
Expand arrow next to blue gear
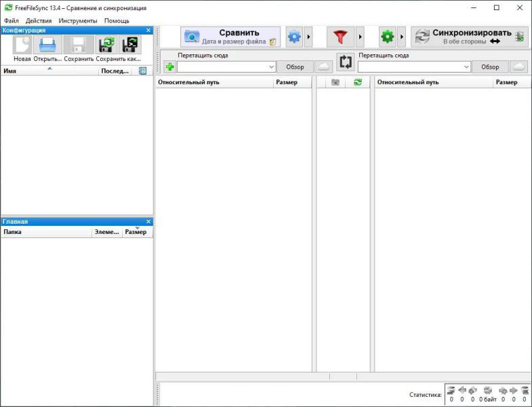[308, 37]
